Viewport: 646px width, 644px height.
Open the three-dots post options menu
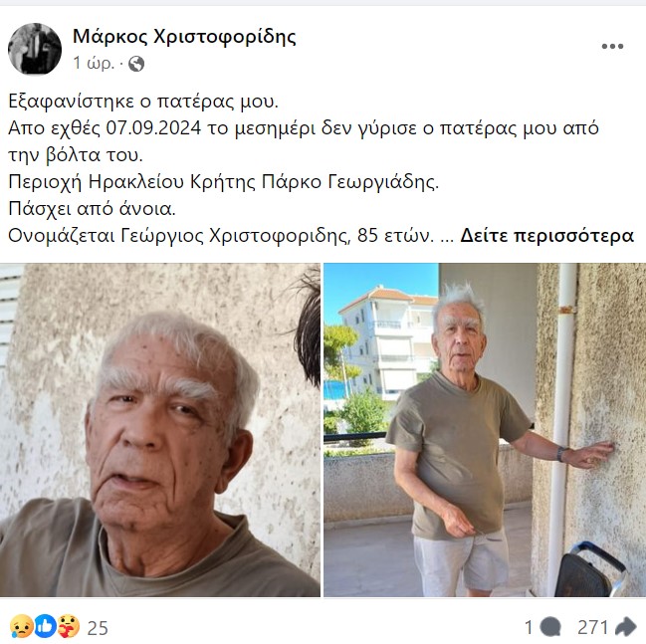tap(612, 46)
